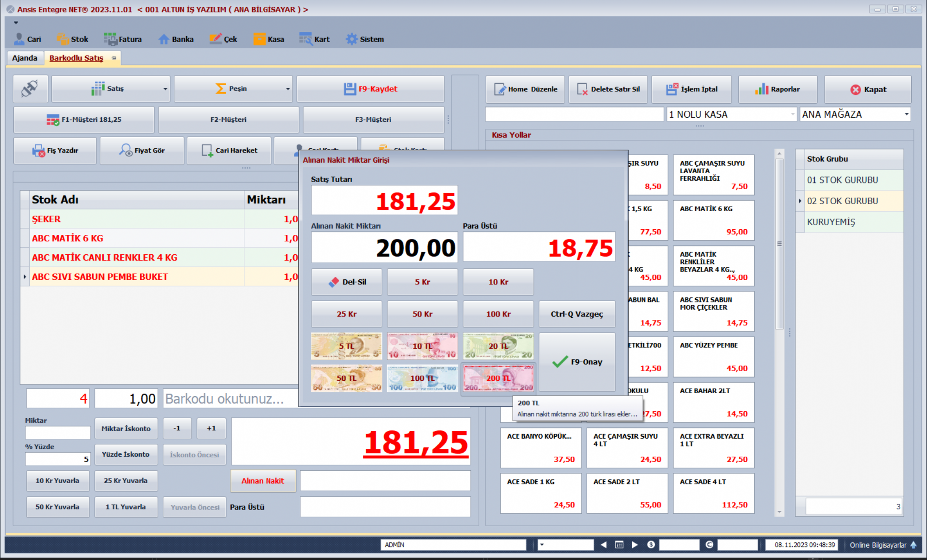Viewport: 927px width, 560px height.
Task: Open the Sistem menu
Action: [x=365, y=39]
